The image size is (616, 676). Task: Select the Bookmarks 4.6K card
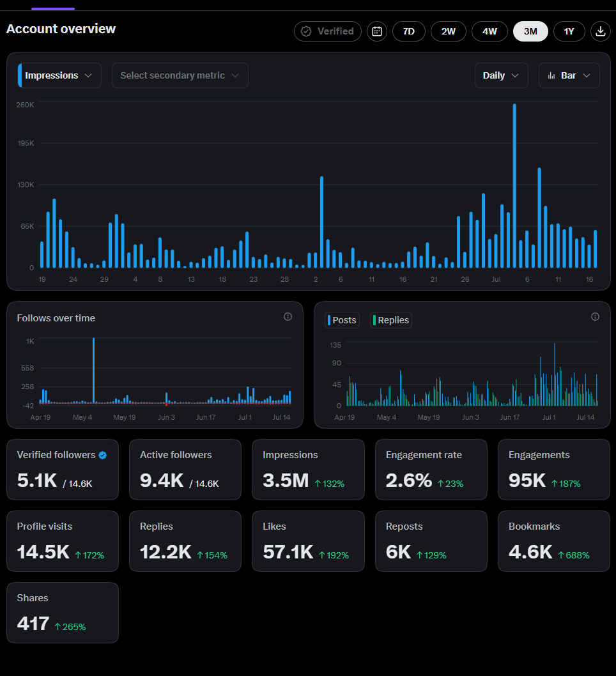(x=554, y=541)
